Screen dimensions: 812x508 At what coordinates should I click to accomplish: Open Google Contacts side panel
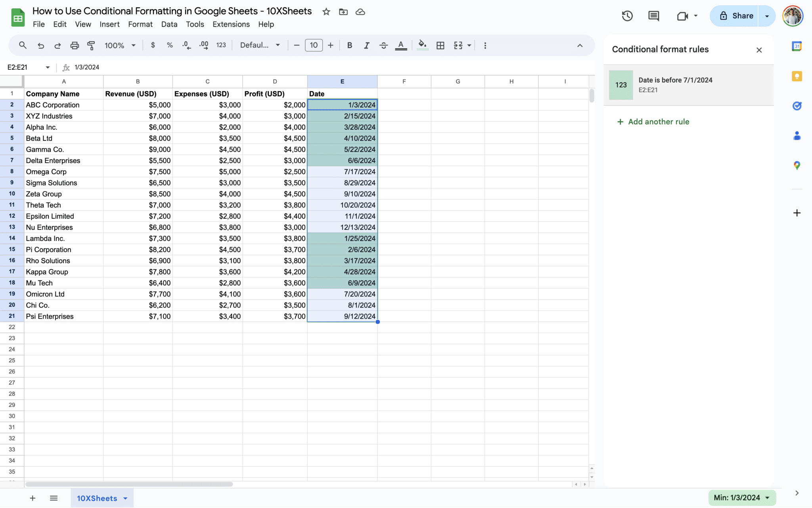797,136
